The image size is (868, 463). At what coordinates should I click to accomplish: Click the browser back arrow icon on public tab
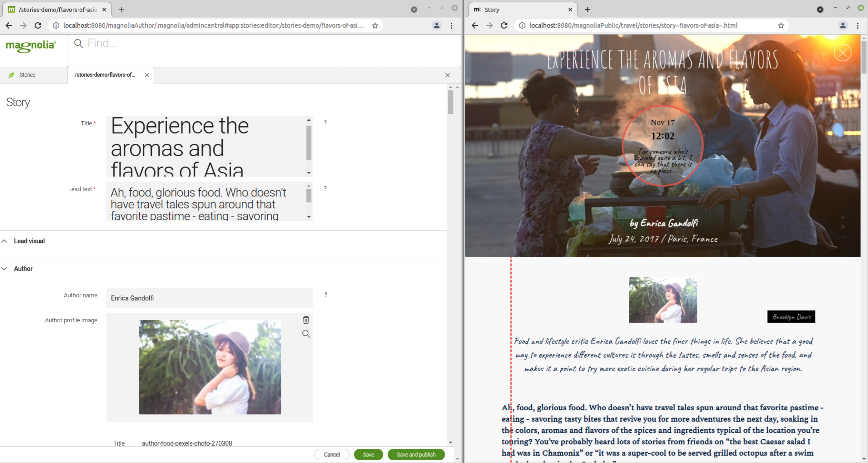[475, 25]
